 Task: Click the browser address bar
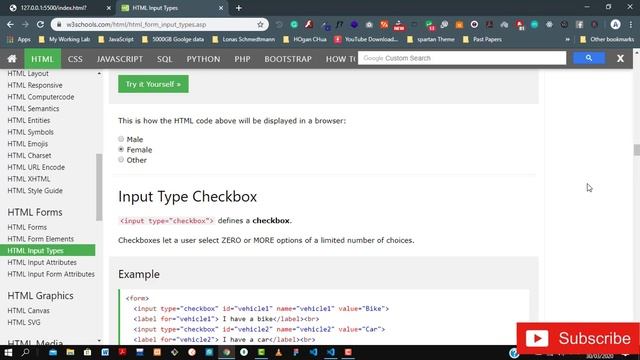pyautogui.click(x=159, y=24)
